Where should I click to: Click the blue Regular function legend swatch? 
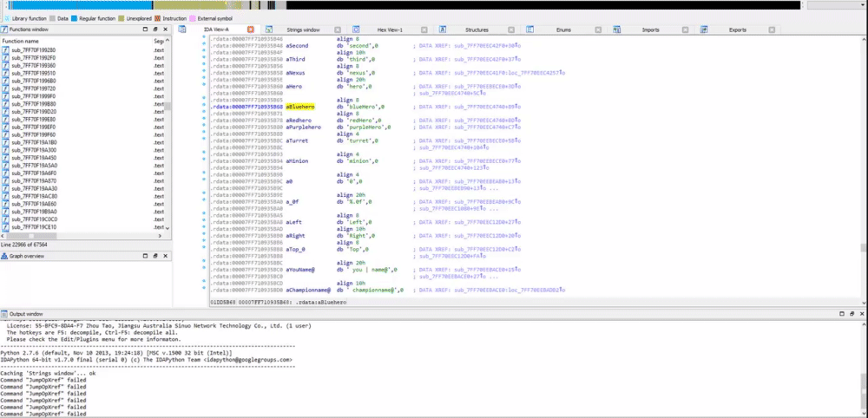[x=74, y=18]
